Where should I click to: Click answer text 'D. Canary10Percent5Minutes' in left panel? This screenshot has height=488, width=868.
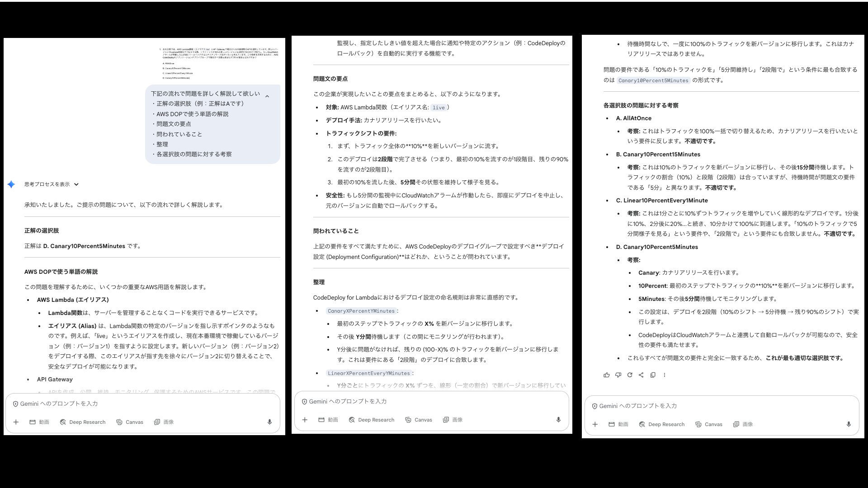coord(84,246)
